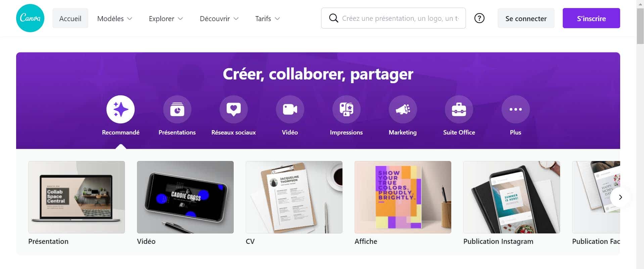This screenshot has height=269, width=644.
Task: Click the Canva logo
Action: (x=30, y=18)
